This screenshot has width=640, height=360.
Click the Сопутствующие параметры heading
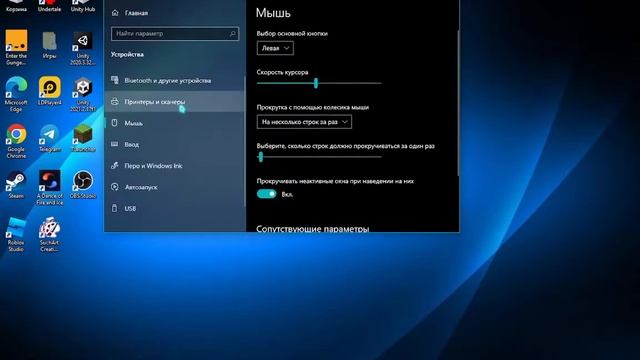point(313,228)
